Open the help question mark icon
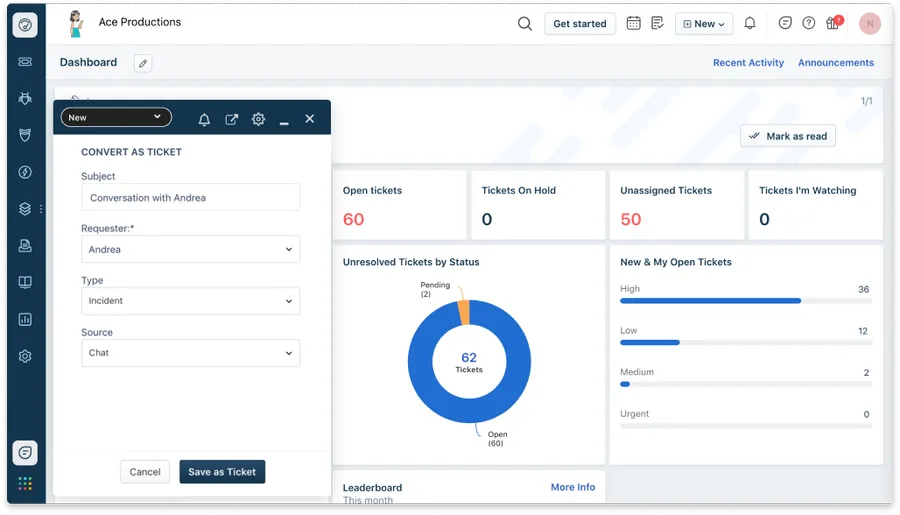Viewport: 900px width, 515px height. point(808,23)
